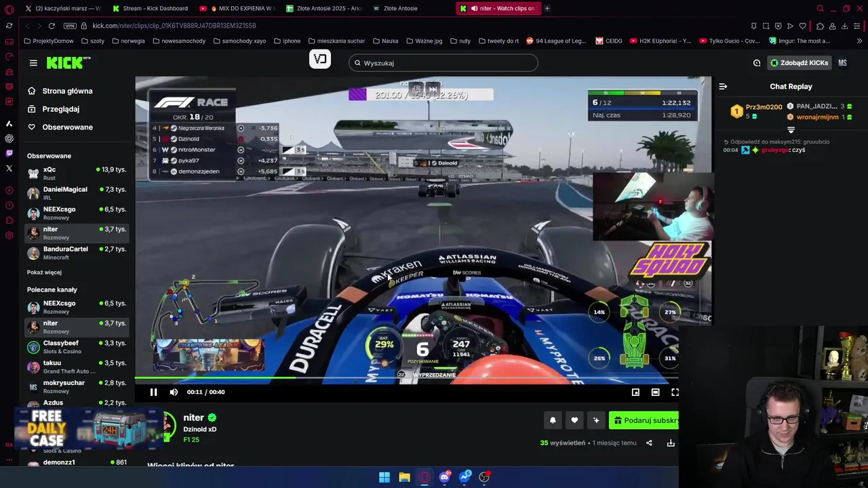Reload the page

52,26
